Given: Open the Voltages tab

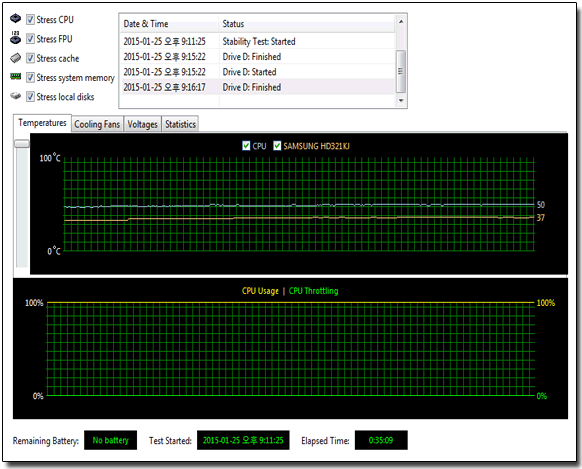Looking at the screenshot, I should [x=143, y=124].
